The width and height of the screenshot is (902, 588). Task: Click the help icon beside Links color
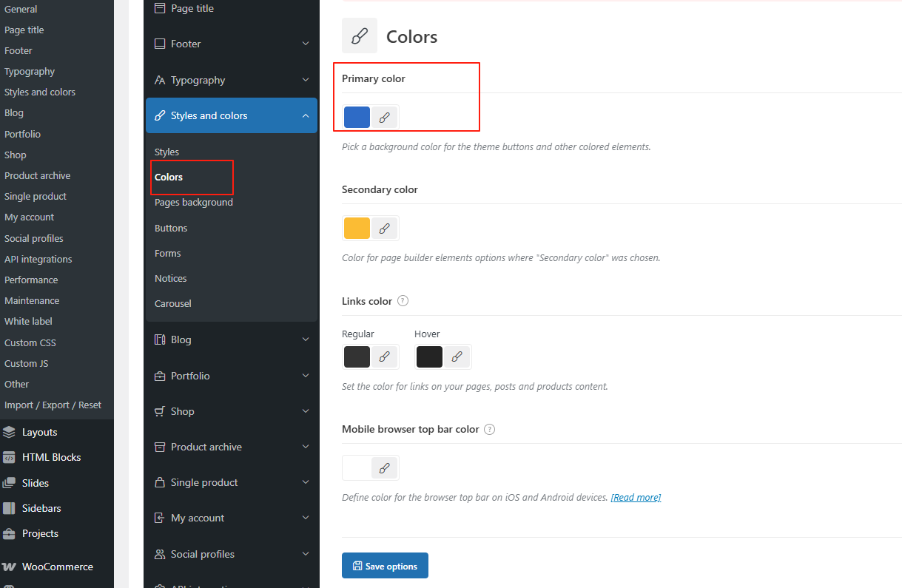pos(403,300)
